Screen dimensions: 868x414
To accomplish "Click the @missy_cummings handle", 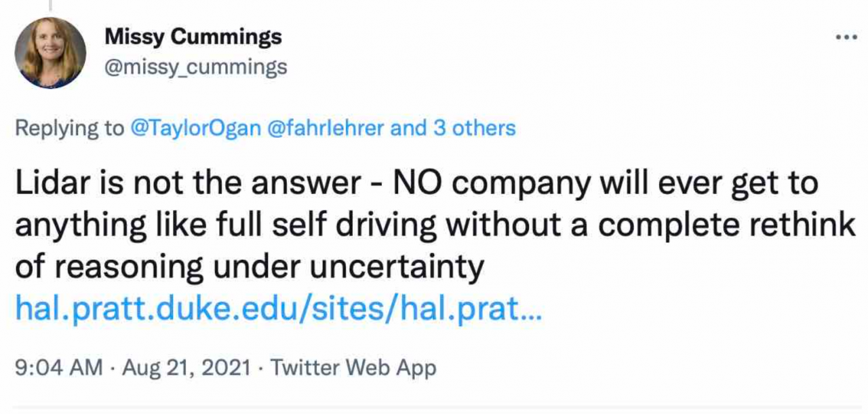I will click(x=196, y=67).
